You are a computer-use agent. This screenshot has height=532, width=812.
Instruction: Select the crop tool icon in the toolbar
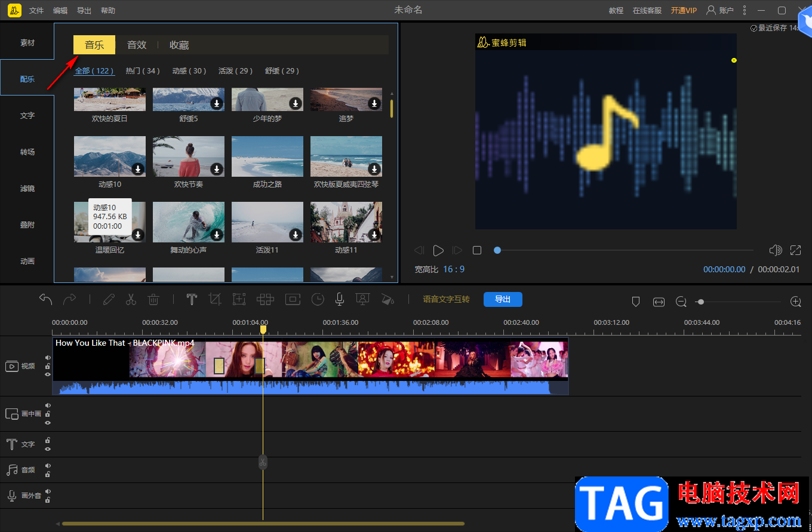[215, 299]
